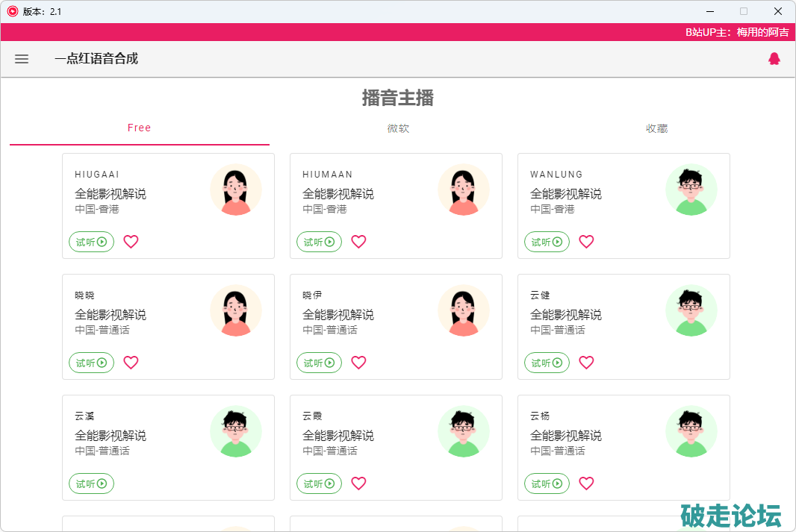
Task: Click the QQ penguin icon
Action: tap(774, 59)
